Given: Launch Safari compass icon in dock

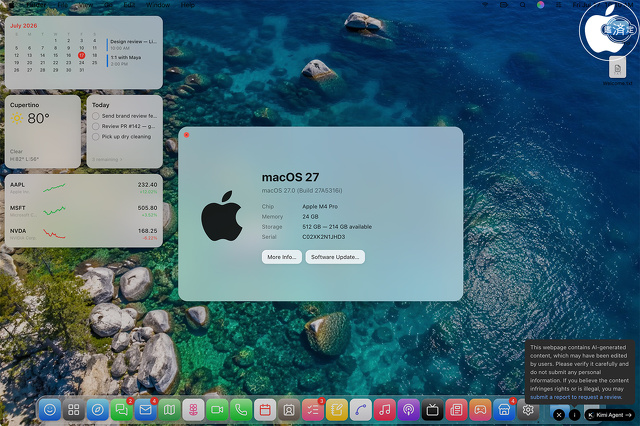Looking at the screenshot, I should [98, 409].
